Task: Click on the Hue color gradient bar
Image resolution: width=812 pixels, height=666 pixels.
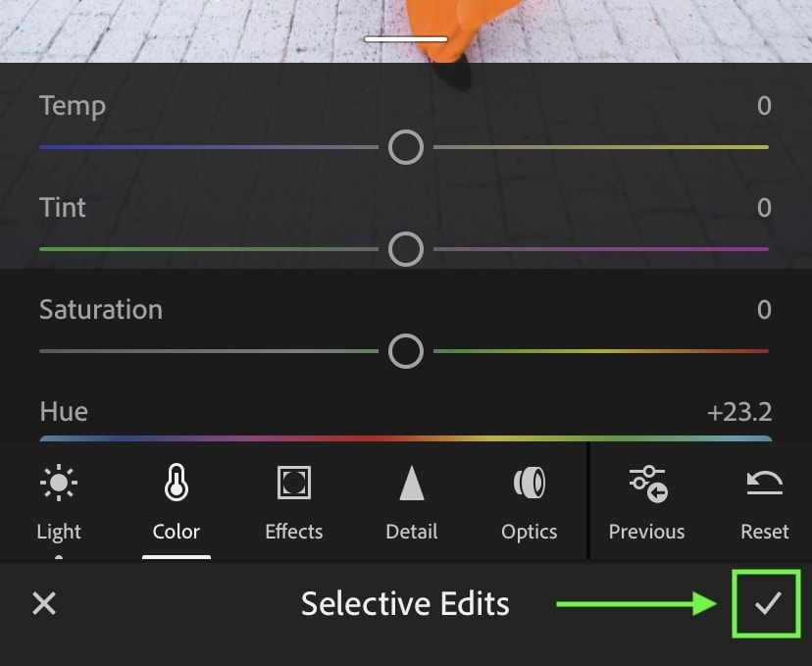Action: (x=406, y=438)
